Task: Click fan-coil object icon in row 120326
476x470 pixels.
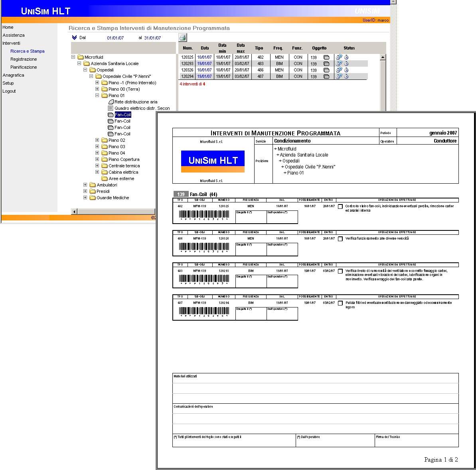Action: click(326, 70)
